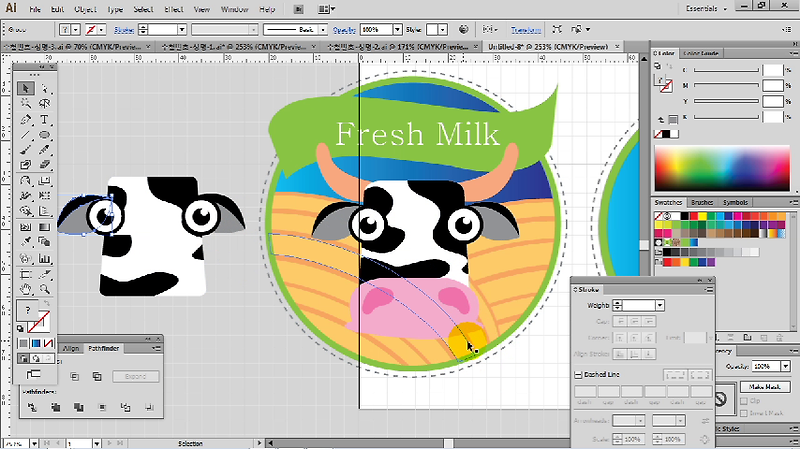
Task: Toggle the Clip checkbox
Action: click(x=744, y=401)
